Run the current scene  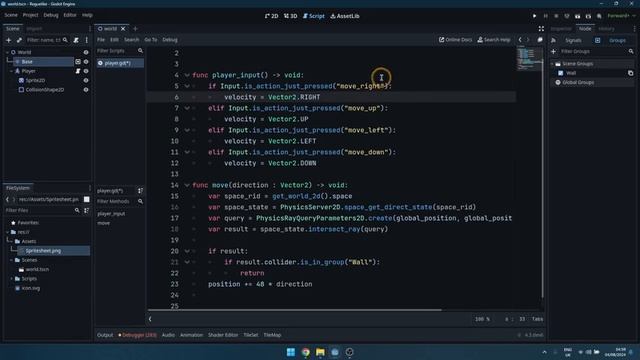tap(577, 16)
